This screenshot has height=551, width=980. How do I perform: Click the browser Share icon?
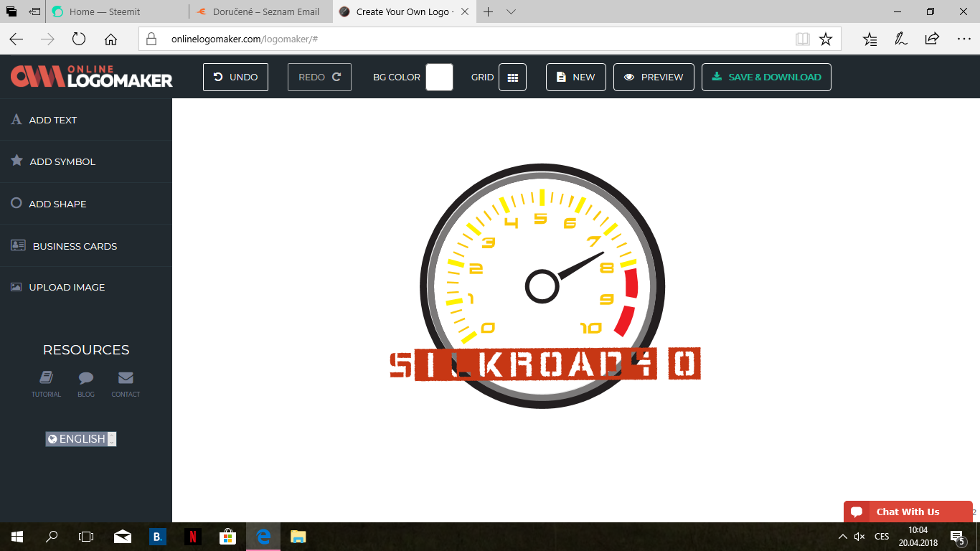point(932,39)
